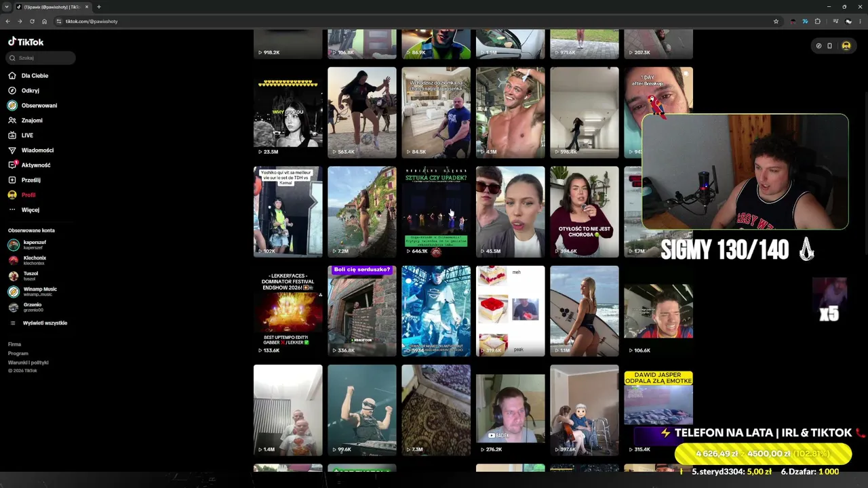Open the cake meme video labeled meh
Image resolution: width=868 pixels, height=488 pixels.
click(510, 311)
